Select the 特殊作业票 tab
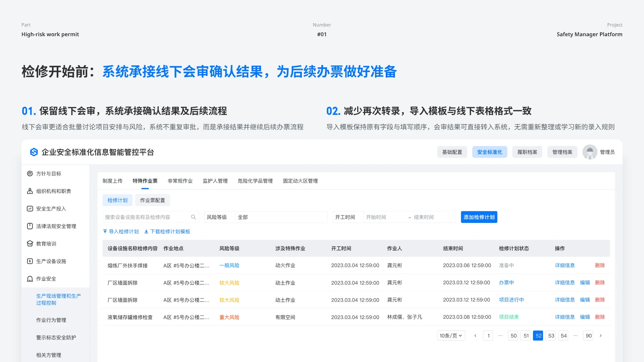The width and height of the screenshot is (644, 362). click(x=145, y=181)
